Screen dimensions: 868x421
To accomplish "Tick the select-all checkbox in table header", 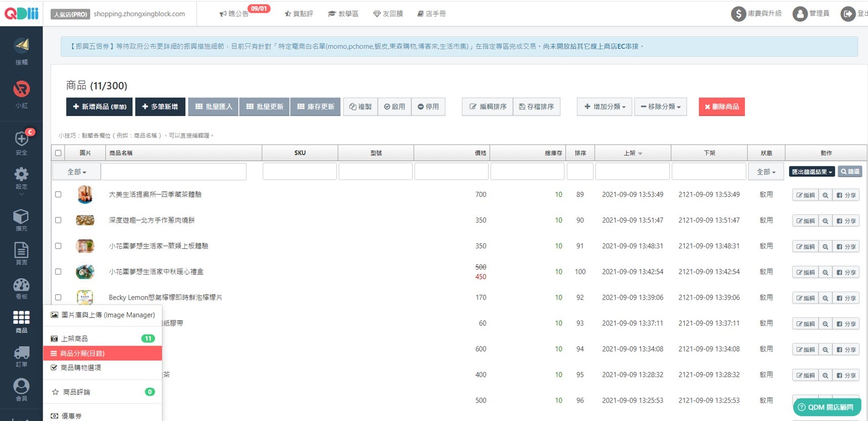I will pos(58,153).
